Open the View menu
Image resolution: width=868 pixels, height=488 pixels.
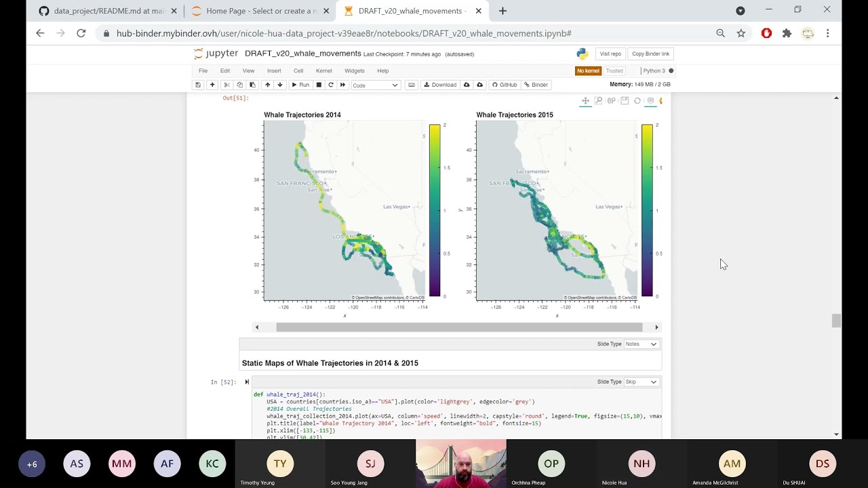click(248, 70)
